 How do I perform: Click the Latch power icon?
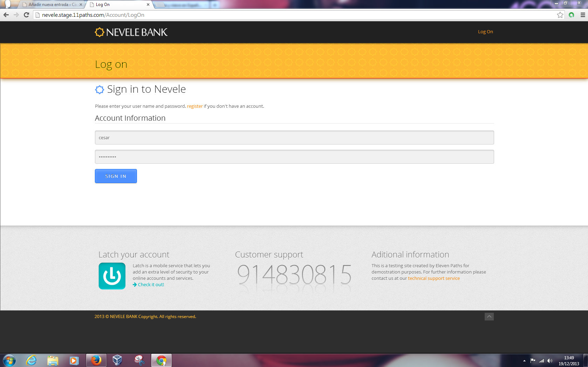[112, 276]
